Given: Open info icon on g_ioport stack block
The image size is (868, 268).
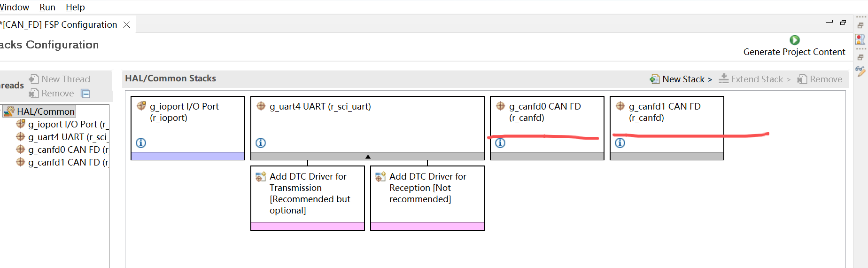Looking at the screenshot, I should (x=141, y=143).
